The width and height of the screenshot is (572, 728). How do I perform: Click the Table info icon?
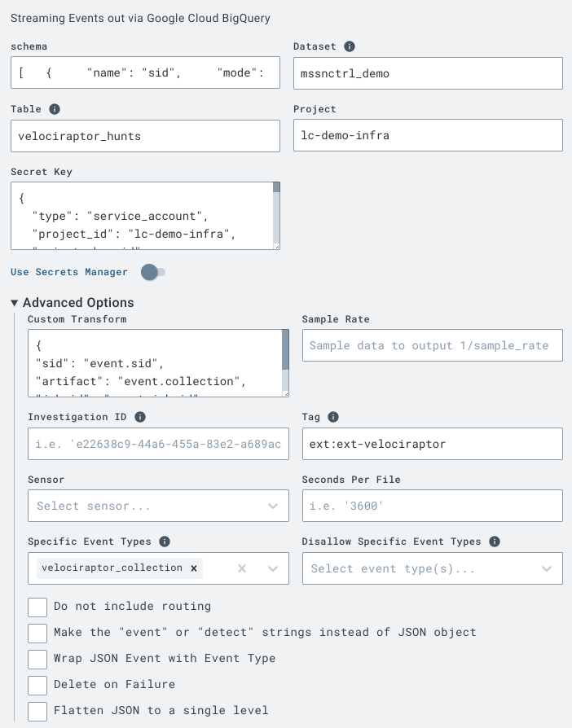[55, 109]
